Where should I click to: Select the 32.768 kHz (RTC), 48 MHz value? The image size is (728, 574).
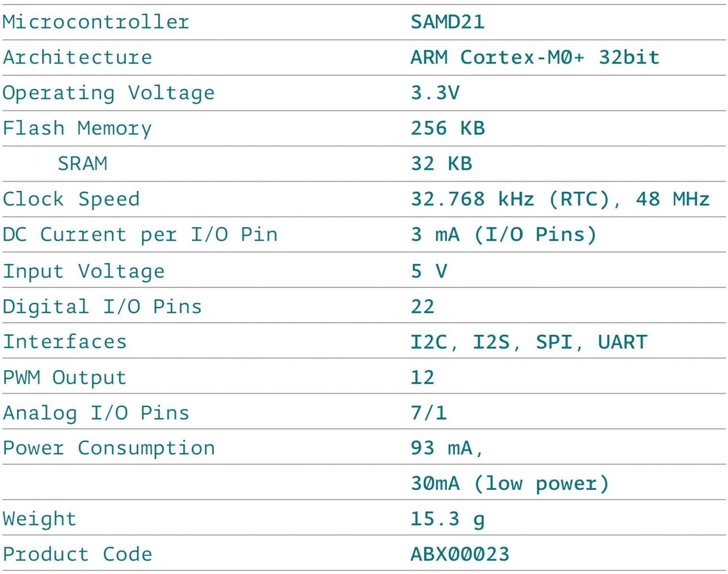point(560,199)
